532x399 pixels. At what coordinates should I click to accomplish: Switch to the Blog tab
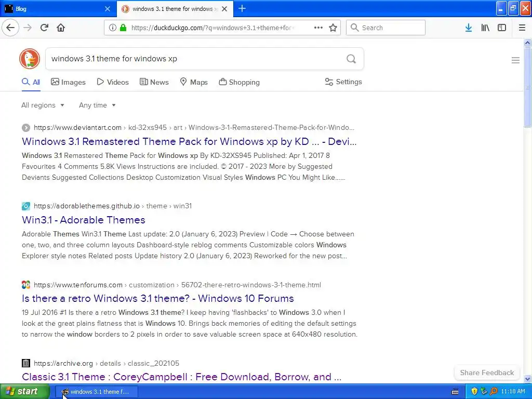[58, 9]
